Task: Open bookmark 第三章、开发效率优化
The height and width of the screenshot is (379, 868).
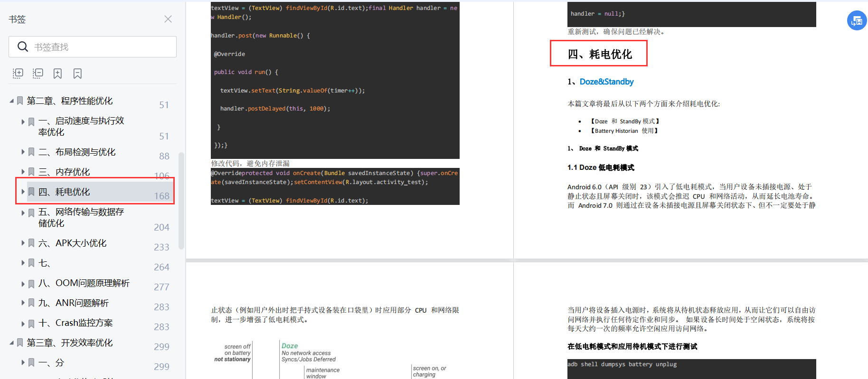Action: [x=70, y=342]
